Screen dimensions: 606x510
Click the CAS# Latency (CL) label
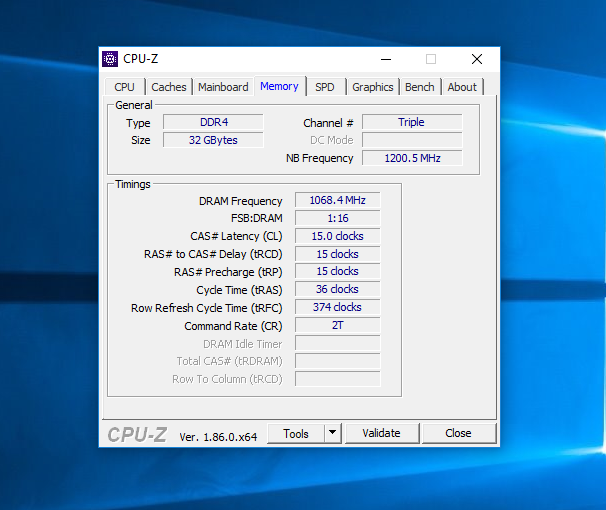(x=236, y=236)
